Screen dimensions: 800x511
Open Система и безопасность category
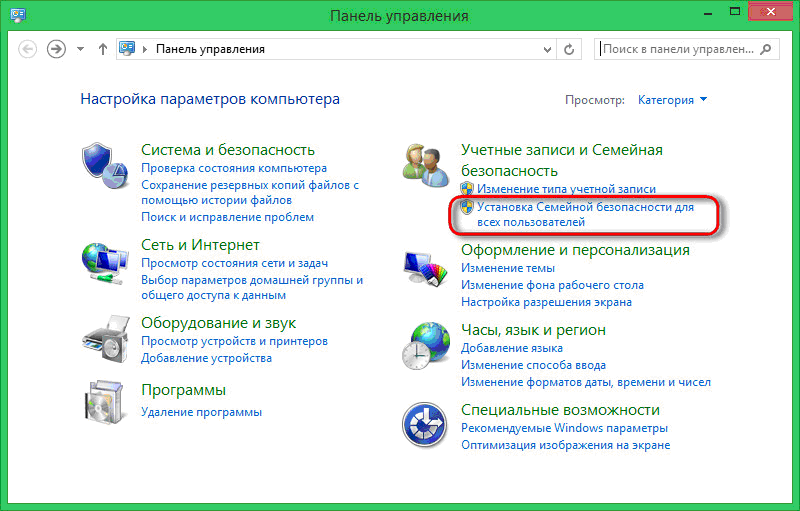228,150
